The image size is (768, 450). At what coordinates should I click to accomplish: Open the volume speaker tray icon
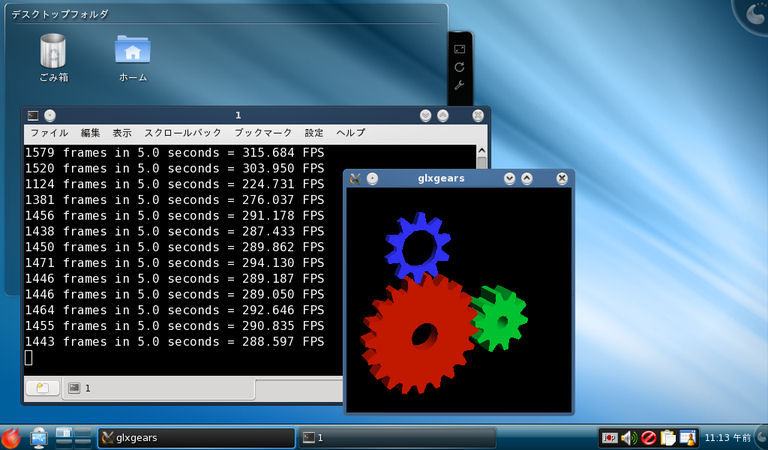tap(629, 438)
